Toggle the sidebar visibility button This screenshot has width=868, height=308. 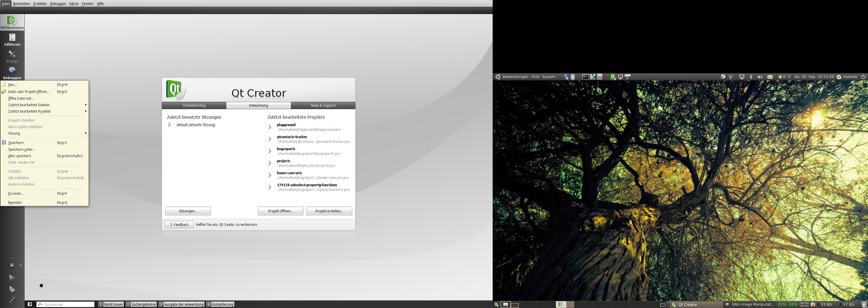tap(30, 304)
